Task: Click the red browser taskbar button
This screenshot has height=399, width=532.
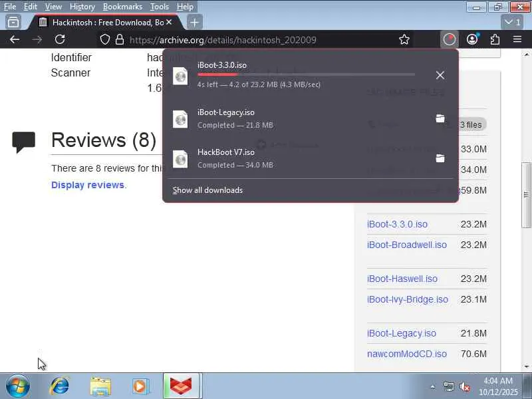Action: point(182,386)
